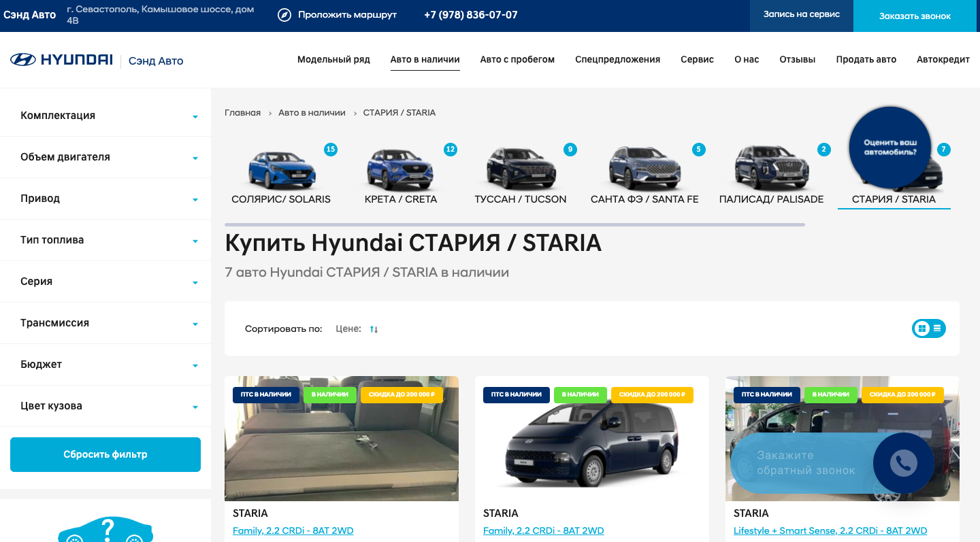This screenshot has width=980, height=542.
Task: Click the count badge 12 on Creta
Action: coord(451,149)
